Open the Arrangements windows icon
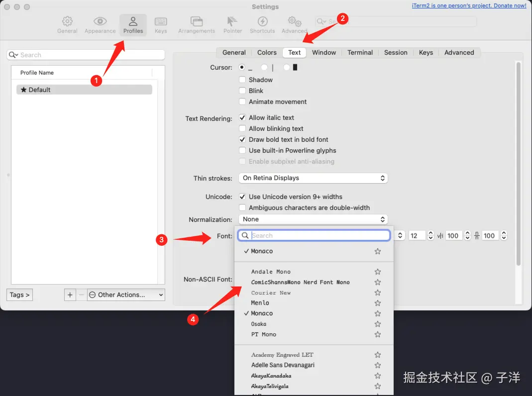The width and height of the screenshot is (532, 396). 197,21
